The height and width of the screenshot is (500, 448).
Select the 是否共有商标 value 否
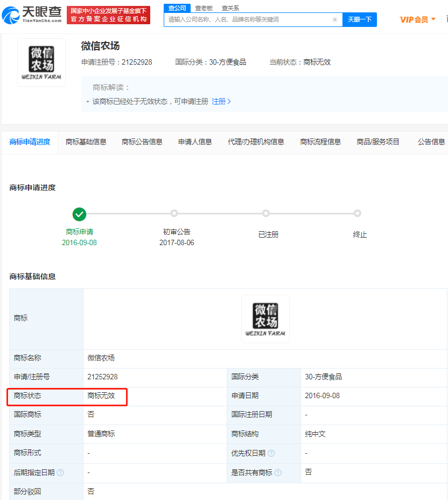coord(309,472)
